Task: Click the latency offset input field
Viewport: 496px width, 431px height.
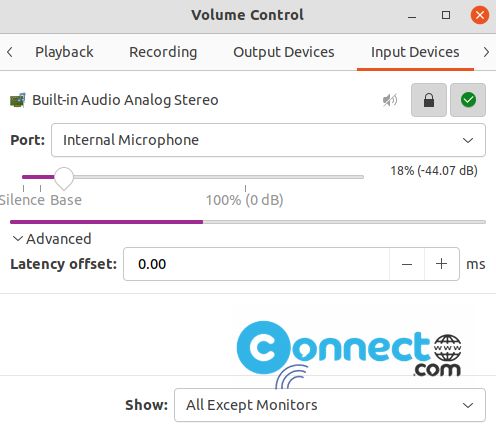Action: click(256, 264)
